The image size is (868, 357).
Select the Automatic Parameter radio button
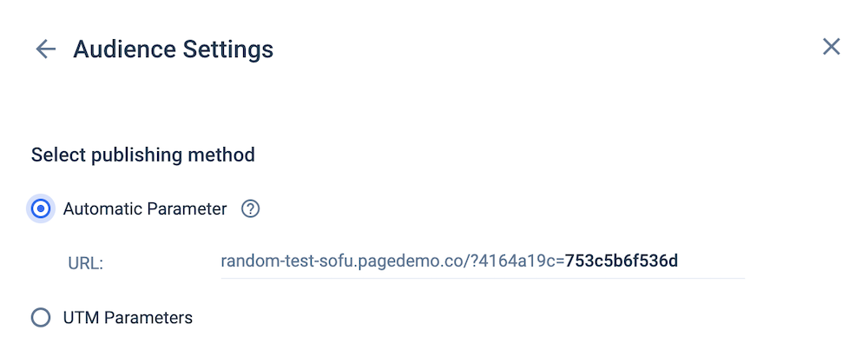coord(41,209)
